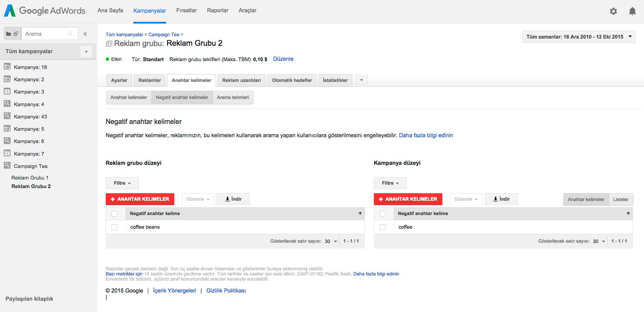Click the icon beside Kampanya: 2
Viewport: 644px width, 312px height.
click(x=7, y=79)
